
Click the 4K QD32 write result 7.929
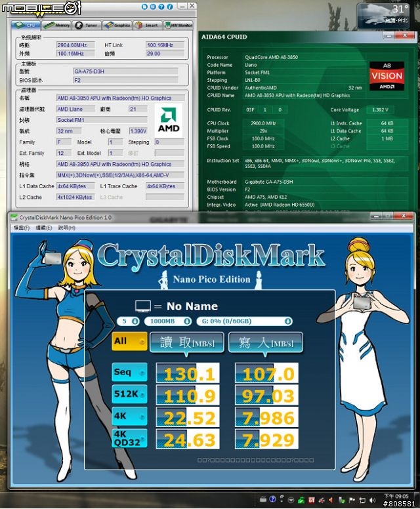tap(266, 439)
